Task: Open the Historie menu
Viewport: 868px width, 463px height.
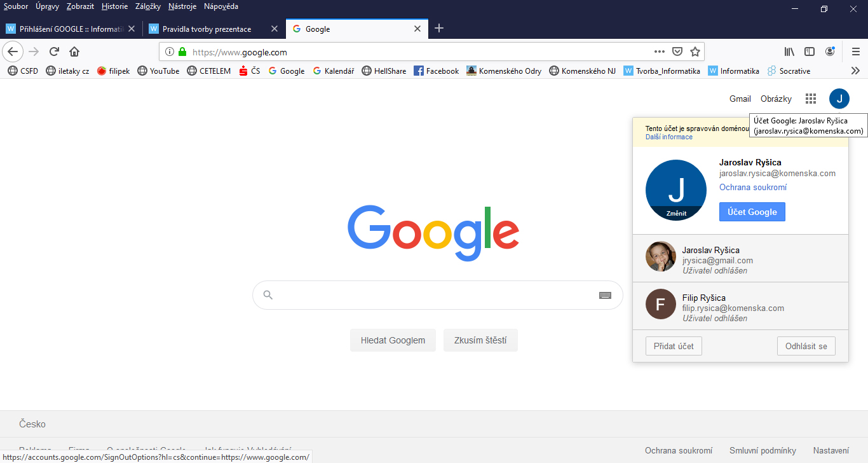Action: point(114,6)
